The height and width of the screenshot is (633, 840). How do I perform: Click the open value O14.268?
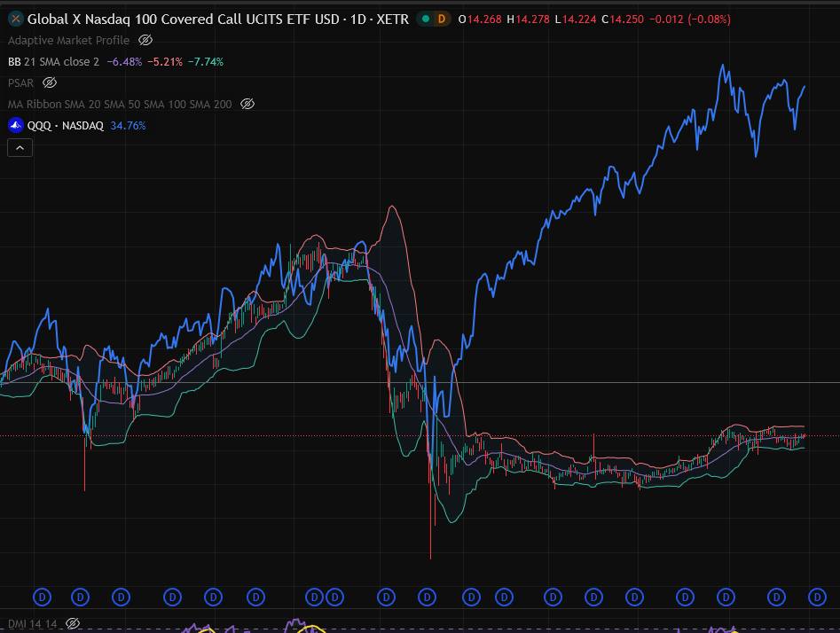[x=480, y=20]
